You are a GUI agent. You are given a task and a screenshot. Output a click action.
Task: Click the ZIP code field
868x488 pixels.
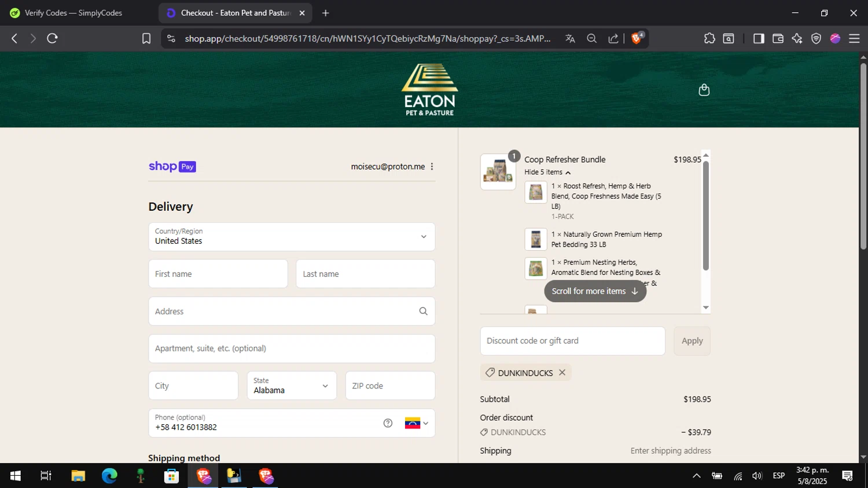pos(390,386)
